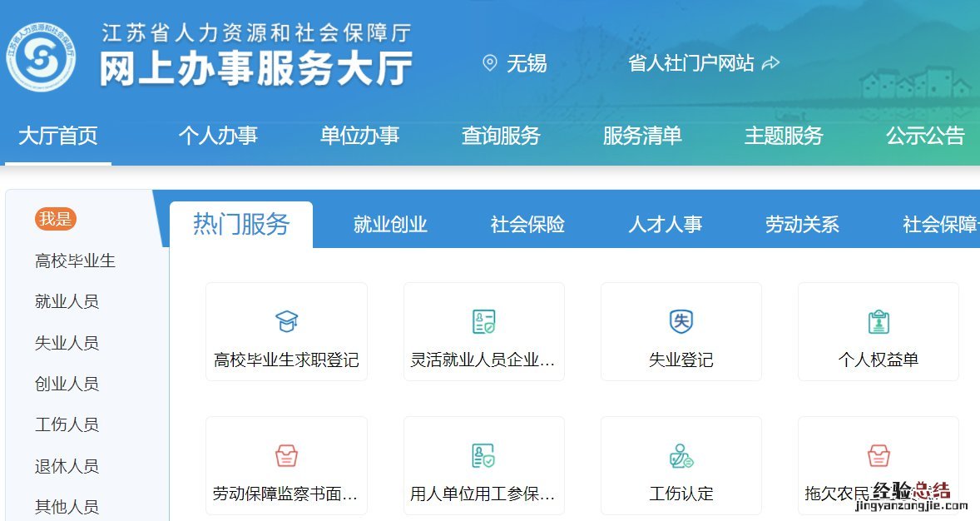Open the 高校毕业生求职登记 service label

click(x=286, y=360)
